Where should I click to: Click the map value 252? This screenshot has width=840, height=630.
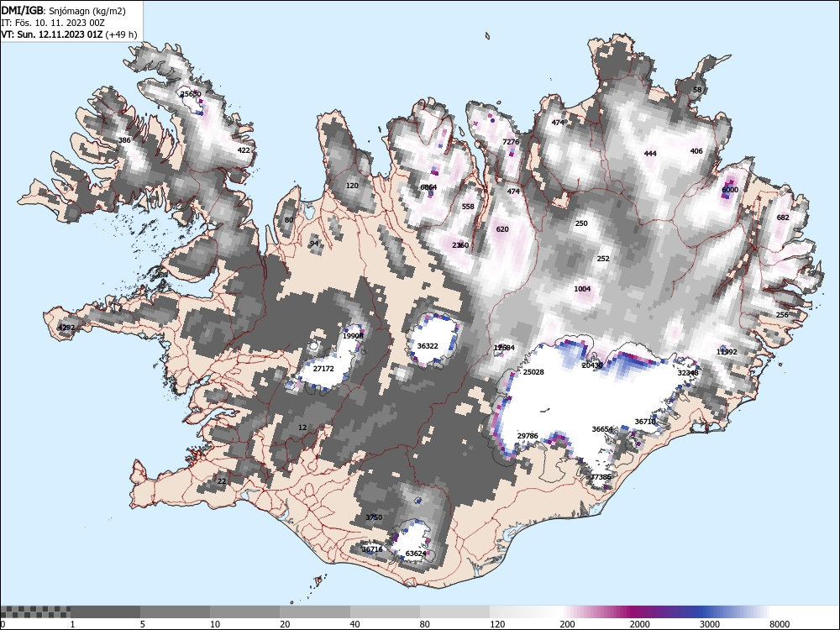tap(603, 259)
